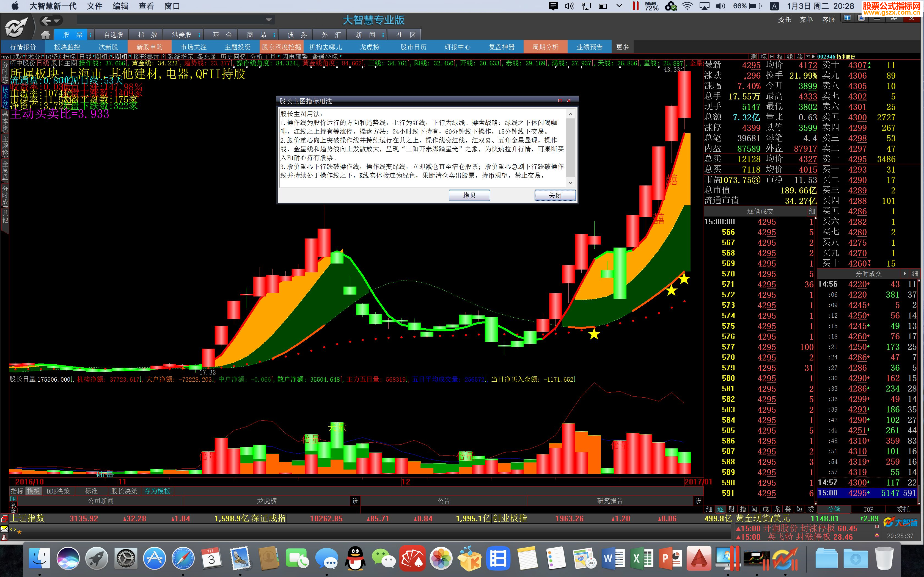Click the yellow gear icon beside the news ticker
This screenshot has height=577, width=924.
pos(877,536)
